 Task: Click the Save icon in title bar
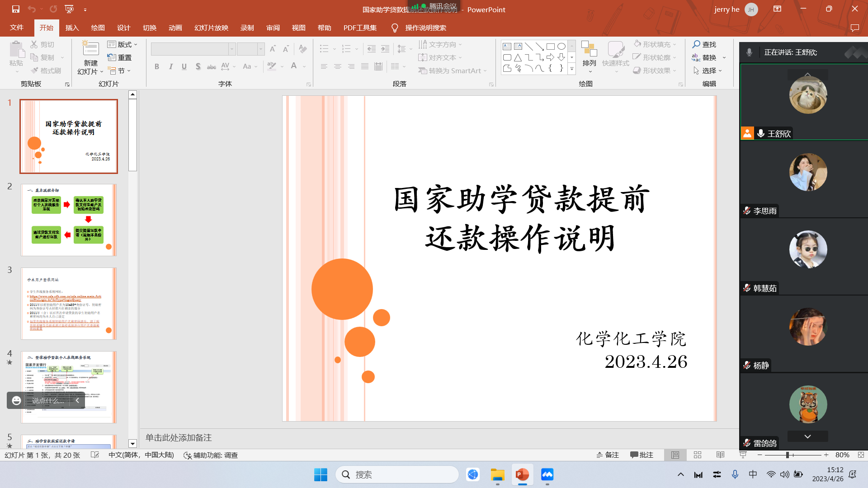(x=16, y=9)
